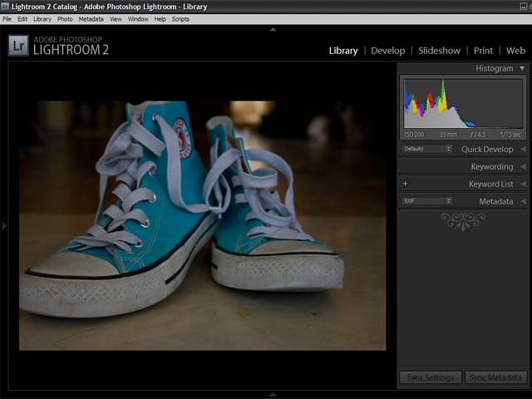Expand the Keyword List panel triangle
Viewport: 532px width, 399px height.
tap(523, 184)
